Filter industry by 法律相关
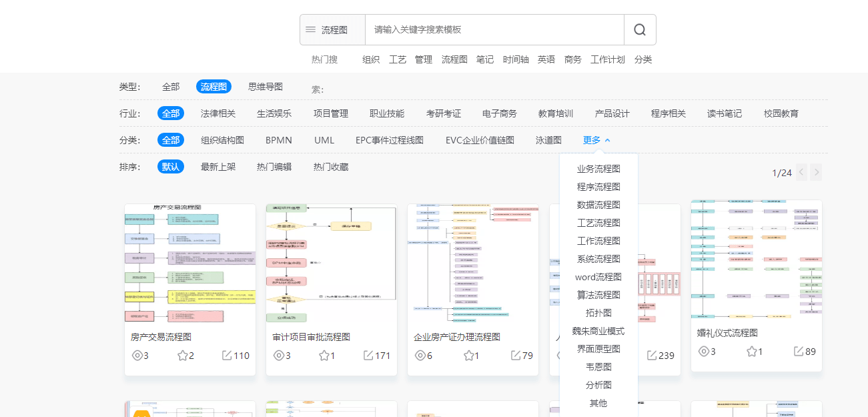The image size is (868, 417). [218, 113]
